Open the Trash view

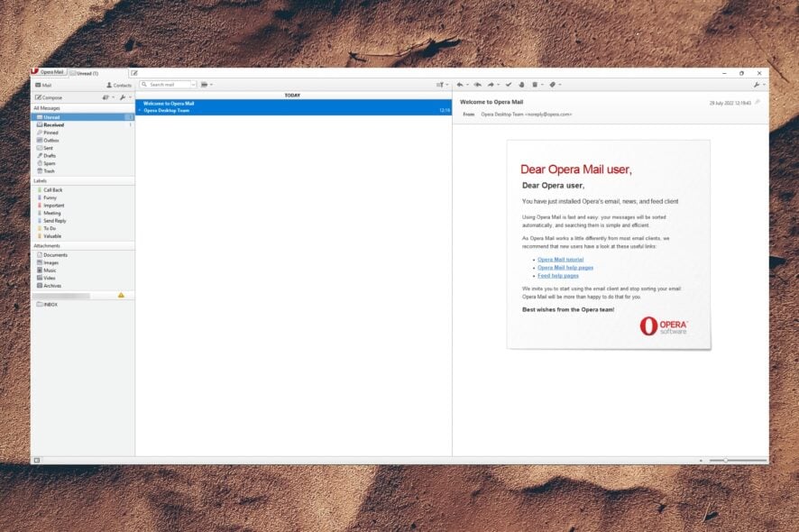[83, 171]
